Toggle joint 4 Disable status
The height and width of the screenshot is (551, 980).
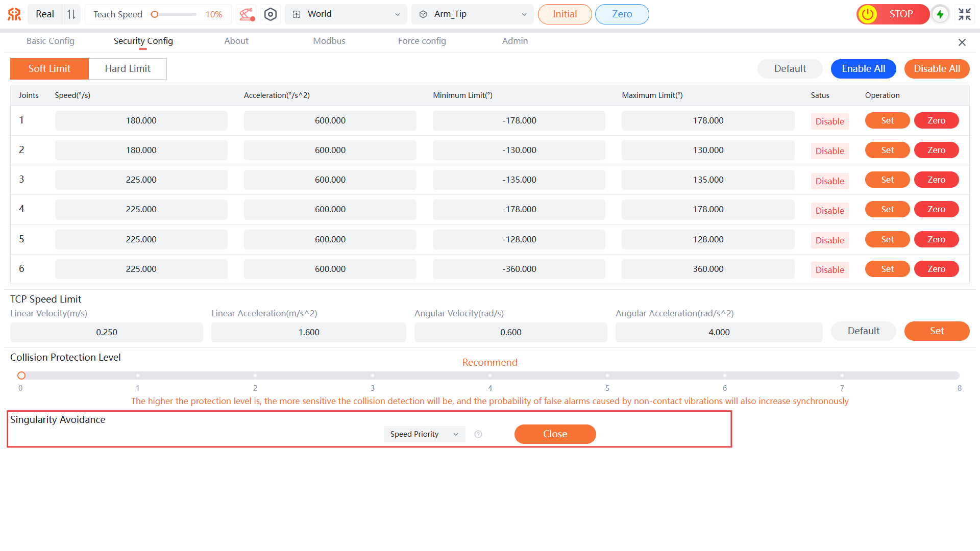[829, 211]
